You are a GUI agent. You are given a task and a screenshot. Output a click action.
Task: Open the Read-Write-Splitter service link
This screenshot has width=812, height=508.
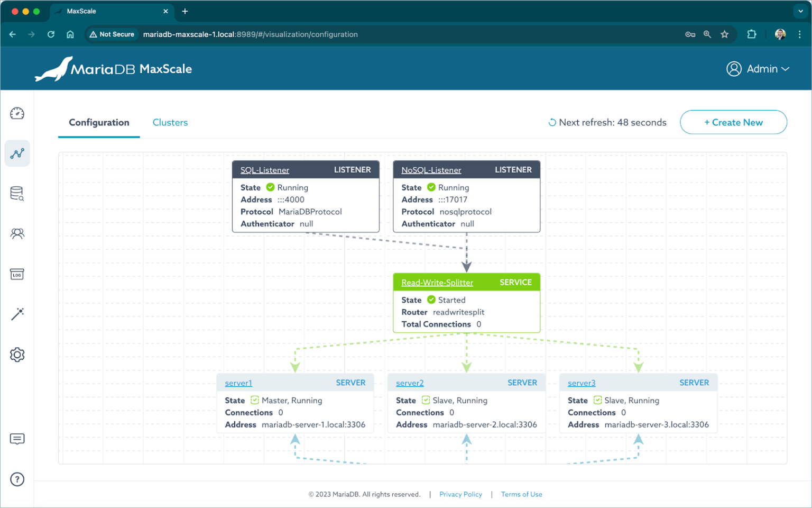[x=437, y=282]
